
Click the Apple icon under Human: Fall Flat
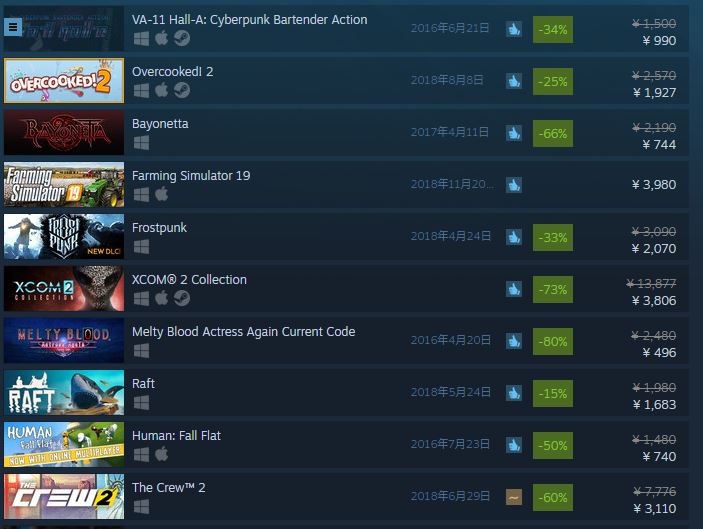point(161,455)
